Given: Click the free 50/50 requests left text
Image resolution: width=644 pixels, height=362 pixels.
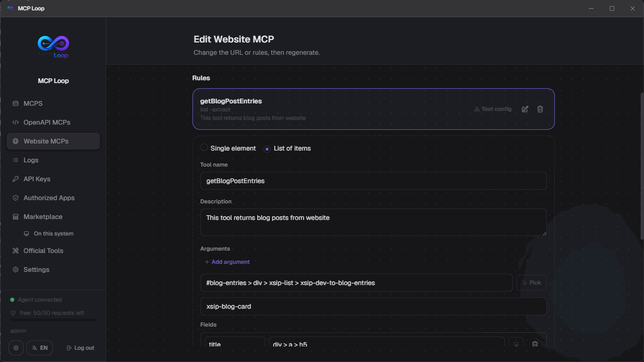Looking at the screenshot, I should tap(52, 313).
